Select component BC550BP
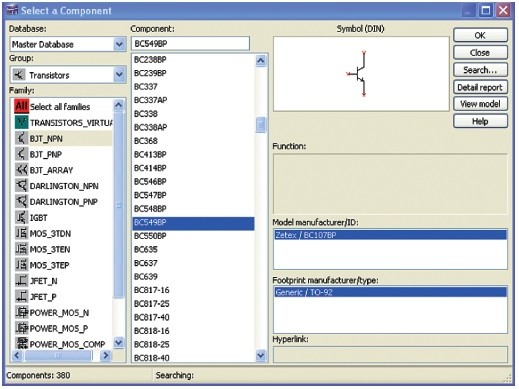This screenshot has height=389, width=519. click(193, 236)
